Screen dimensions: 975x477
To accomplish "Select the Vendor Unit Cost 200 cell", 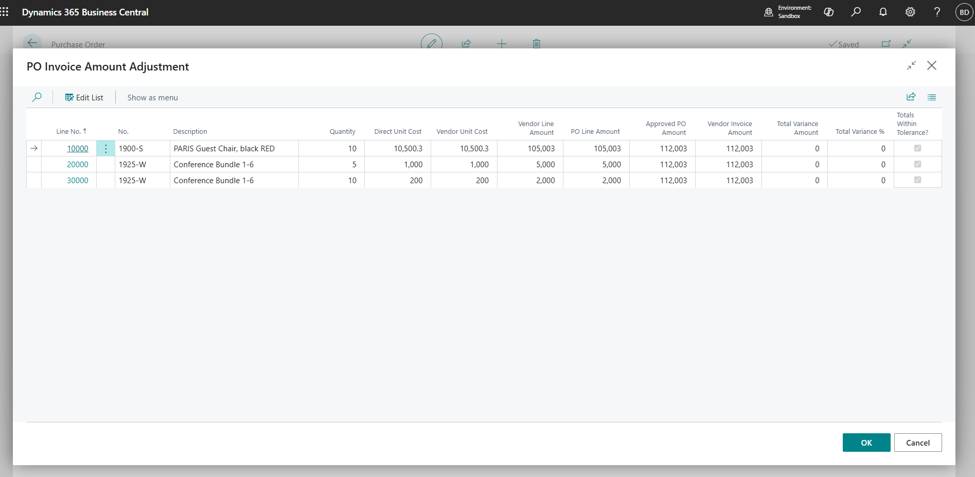I will click(464, 180).
